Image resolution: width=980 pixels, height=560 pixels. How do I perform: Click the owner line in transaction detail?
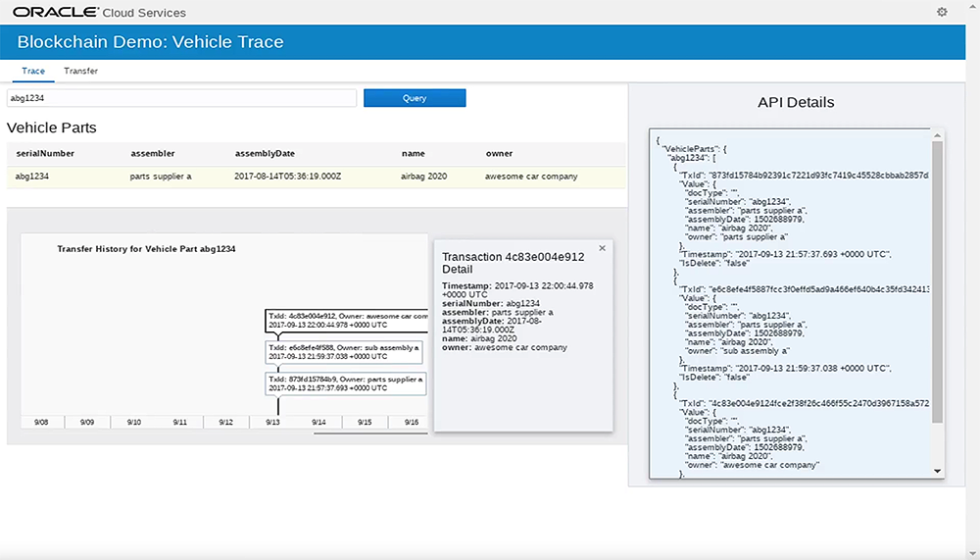pos(505,347)
